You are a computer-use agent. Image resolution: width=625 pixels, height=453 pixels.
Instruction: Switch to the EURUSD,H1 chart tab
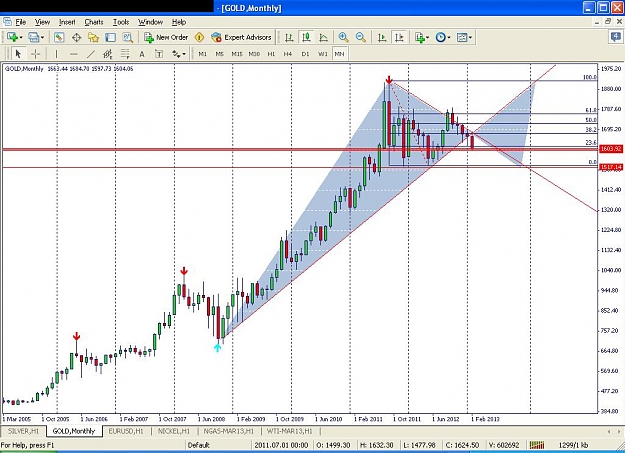(126, 431)
